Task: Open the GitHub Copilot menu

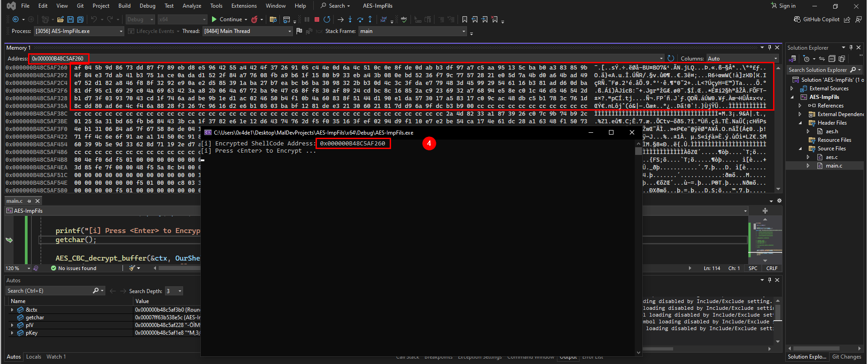Action: (x=817, y=19)
